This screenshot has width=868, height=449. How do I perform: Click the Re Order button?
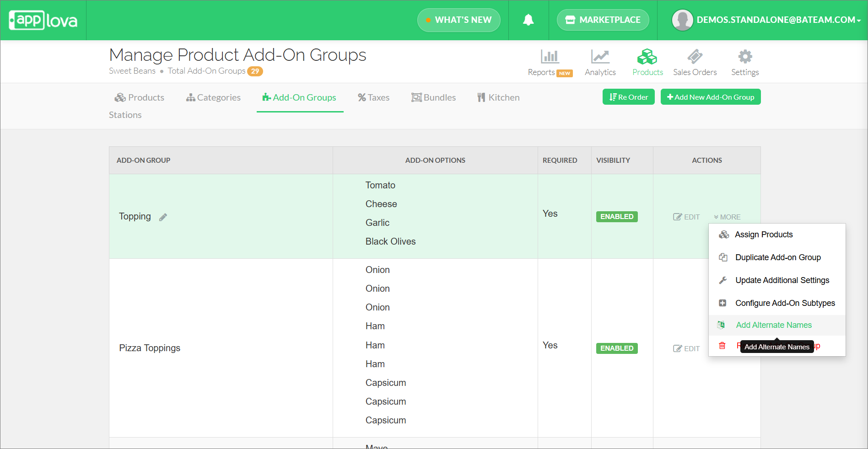click(629, 97)
